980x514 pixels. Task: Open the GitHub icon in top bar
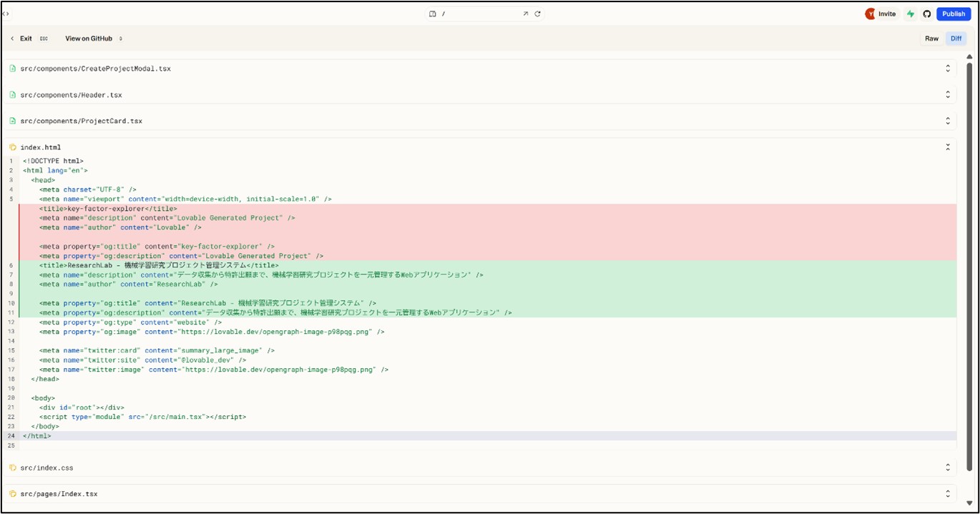coord(927,14)
